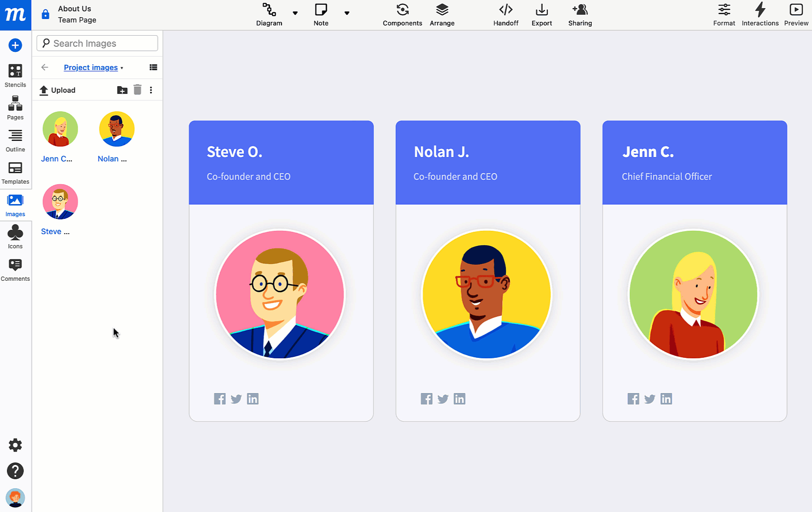
Task: Open the Arrange tool
Action: (442, 14)
